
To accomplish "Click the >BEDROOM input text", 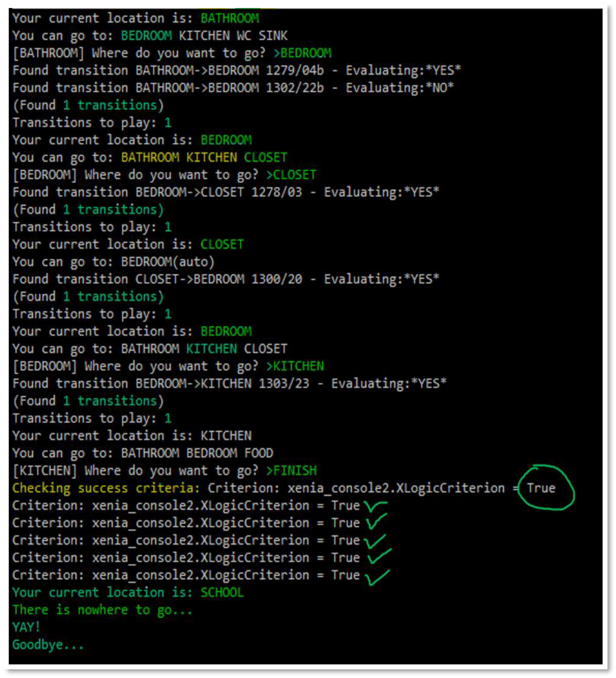I will coord(303,53).
